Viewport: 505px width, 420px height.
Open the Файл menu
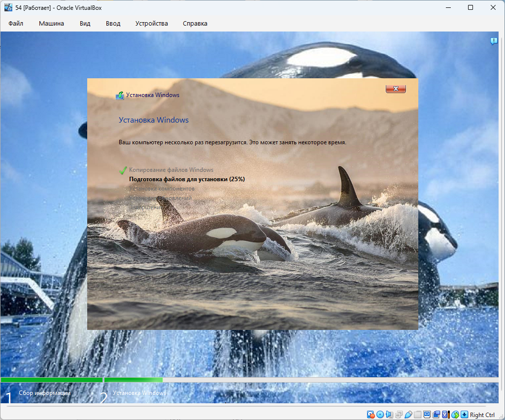click(x=16, y=23)
